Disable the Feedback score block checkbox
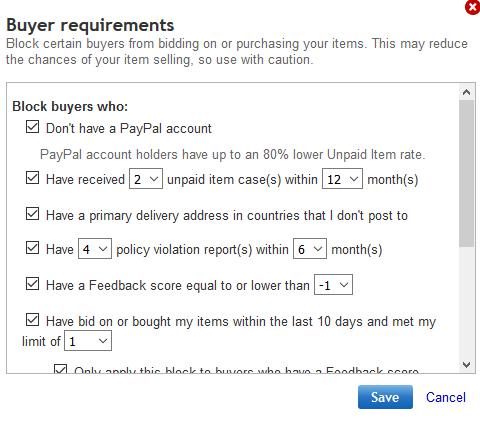 (32, 284)
